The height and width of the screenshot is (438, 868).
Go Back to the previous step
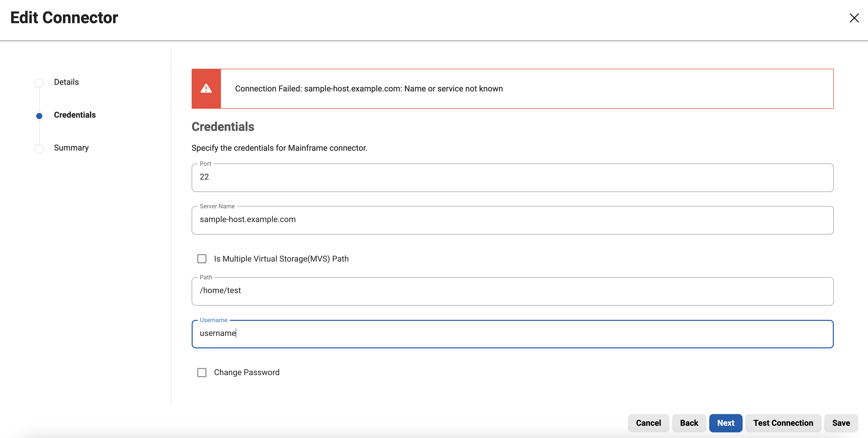coord(689,423)
